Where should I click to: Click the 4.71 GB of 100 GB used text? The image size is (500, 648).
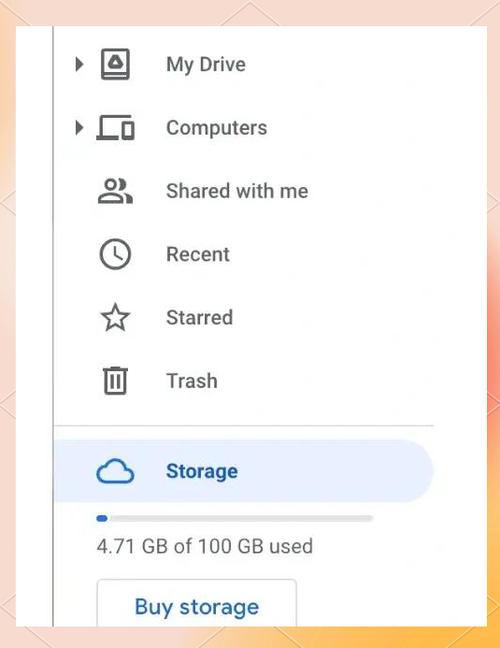click(x=205, y=546)
